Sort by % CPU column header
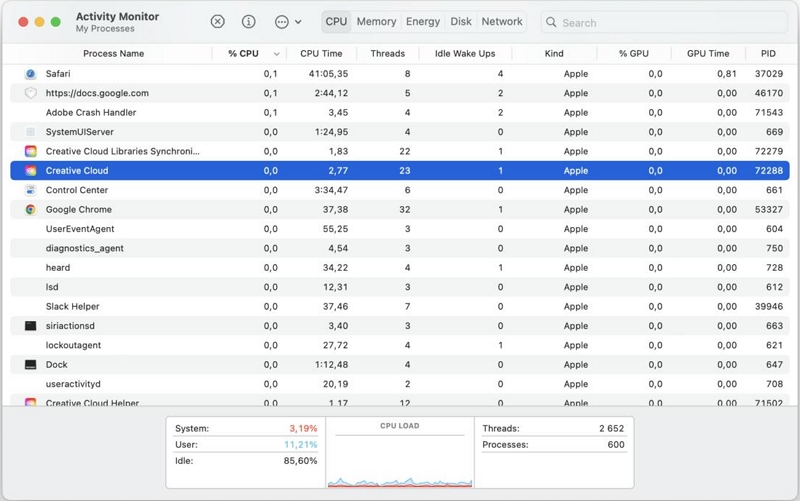This screenshot has width=800, height=501. (x=243, y=54)
